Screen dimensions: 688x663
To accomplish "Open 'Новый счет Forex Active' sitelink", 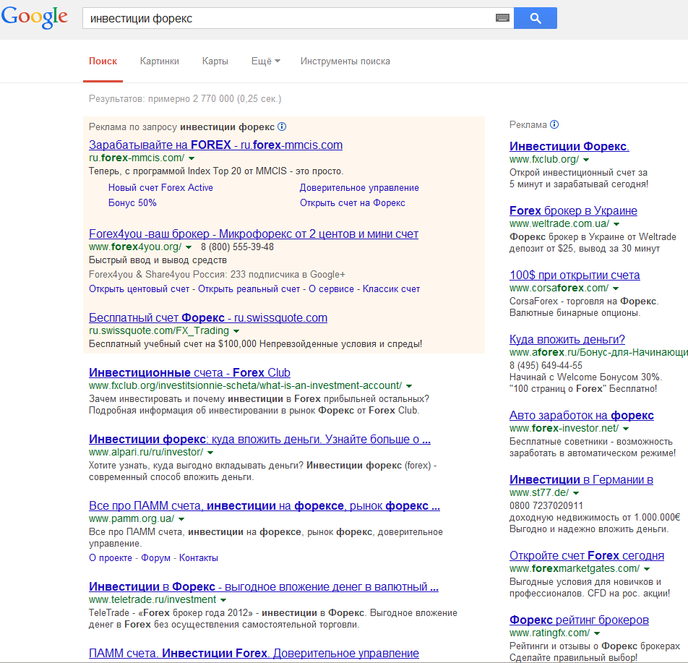I will point(161,187).
